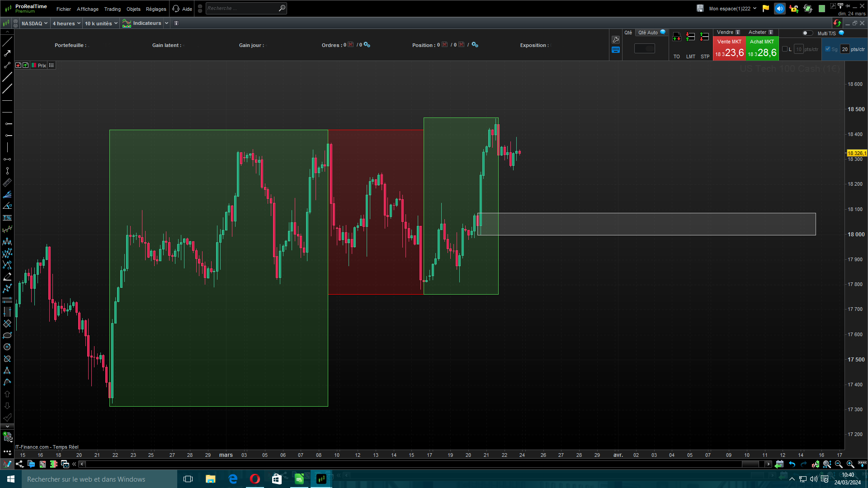Toggle the Multi T/S switch
Image resolution: width=868 pixels, height=488 pixels.
click(x=807, y=33)
